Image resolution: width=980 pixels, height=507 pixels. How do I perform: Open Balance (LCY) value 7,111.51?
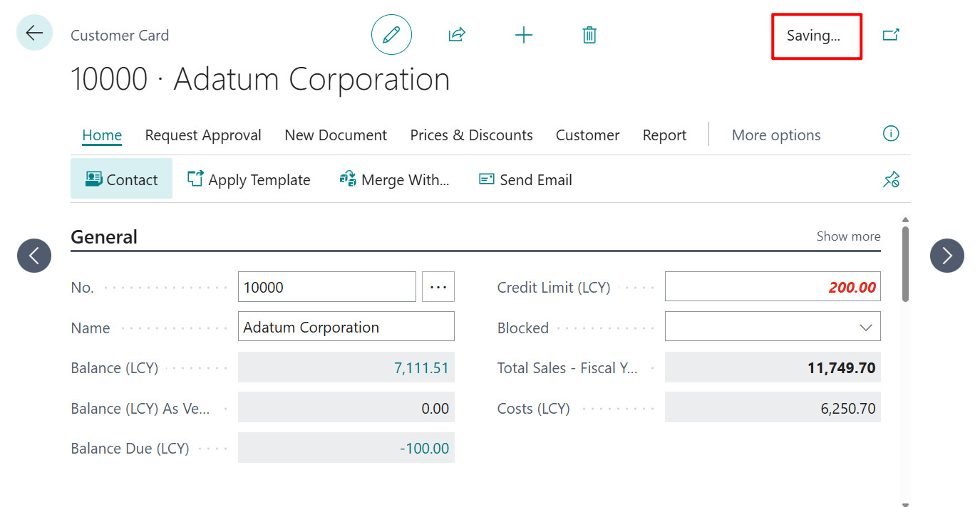(x=421, y=368)
